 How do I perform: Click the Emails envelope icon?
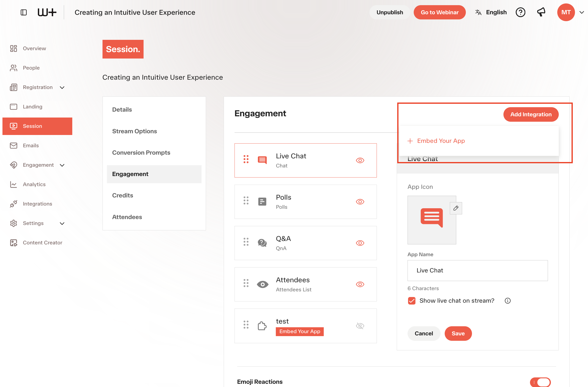pos(14,146)
